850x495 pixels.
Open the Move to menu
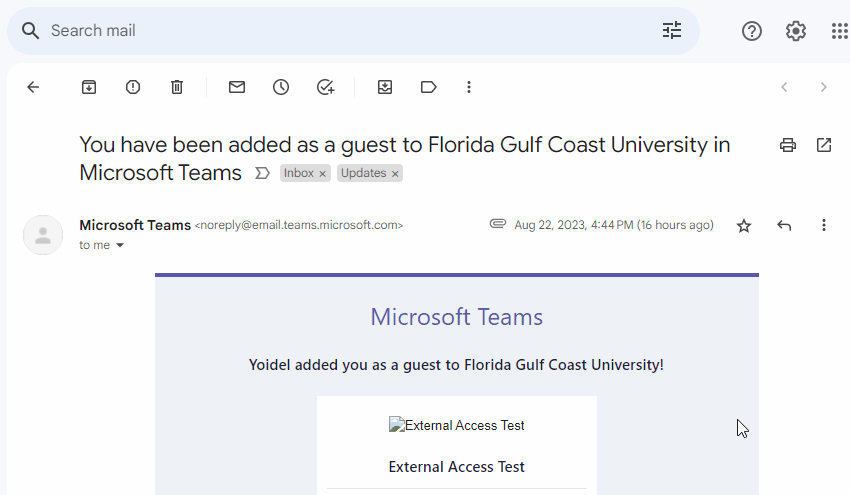(385, 87)
